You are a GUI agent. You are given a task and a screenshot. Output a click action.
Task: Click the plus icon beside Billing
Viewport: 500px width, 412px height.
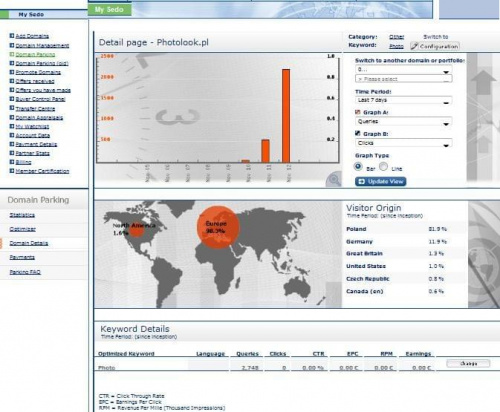click(x=12, y=162)
